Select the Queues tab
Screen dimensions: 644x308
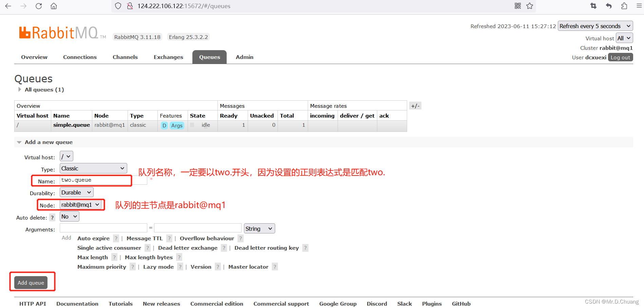click(210, 57)
